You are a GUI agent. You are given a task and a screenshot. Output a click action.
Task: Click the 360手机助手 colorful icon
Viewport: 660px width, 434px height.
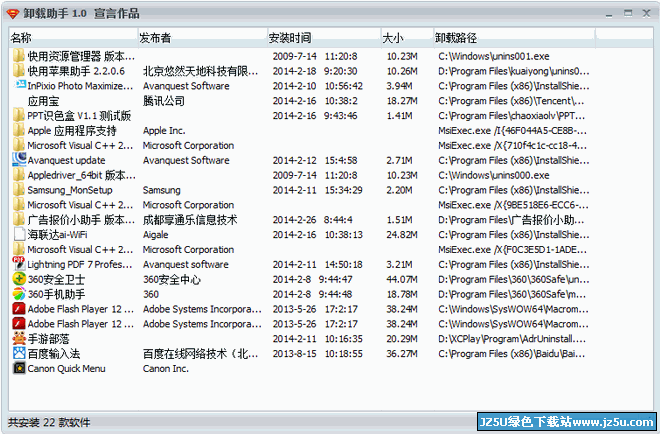coord(19,293)
